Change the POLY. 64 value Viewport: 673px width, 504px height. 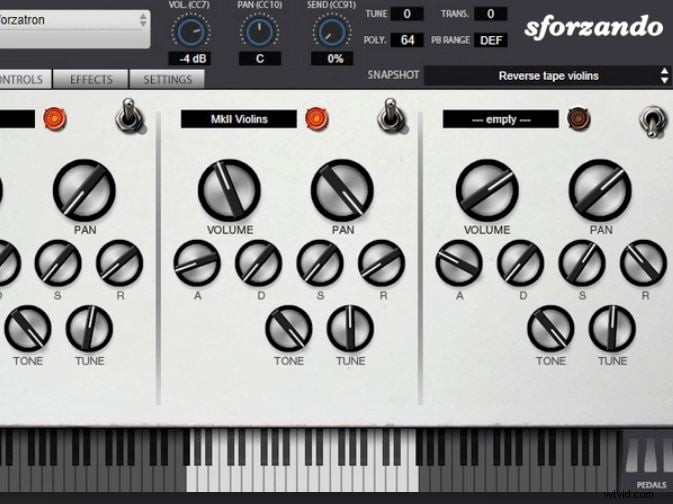tap(407, 40)
